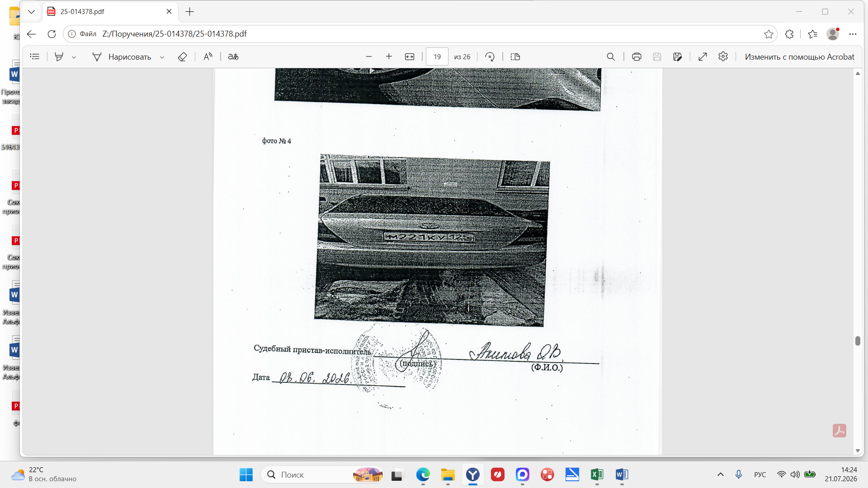Click the page number field showing 19

point(437,56)
